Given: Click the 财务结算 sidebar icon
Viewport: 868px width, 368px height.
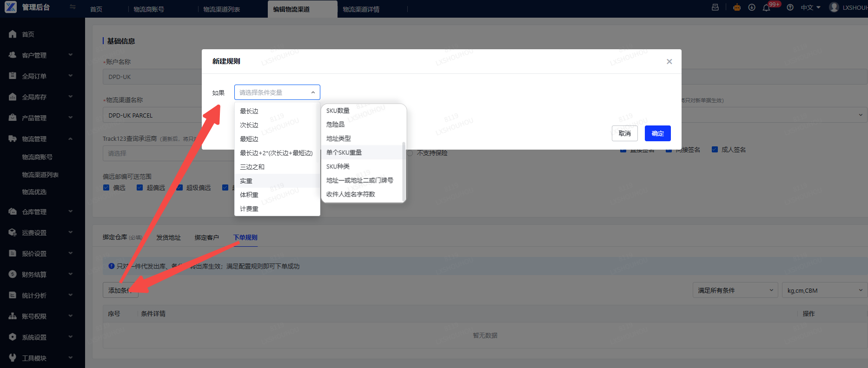Looking at the screenshot, I should coord(13,274).
